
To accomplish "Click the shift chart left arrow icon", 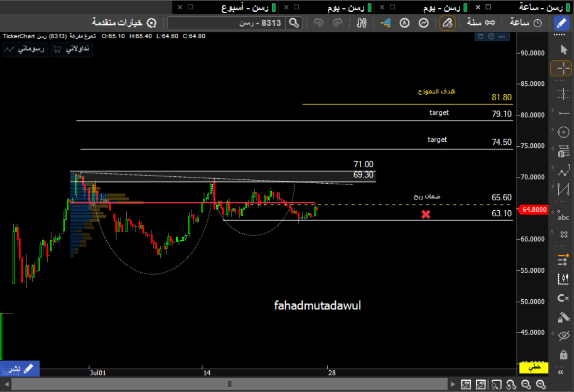I will point(466,384).
